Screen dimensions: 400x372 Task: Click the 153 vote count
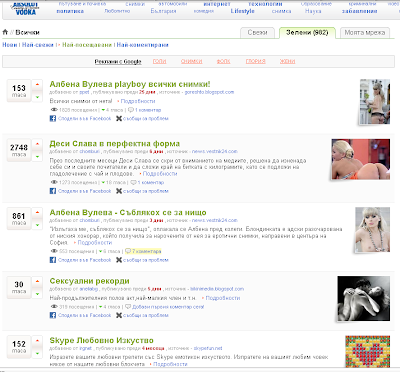coord(19,88)
